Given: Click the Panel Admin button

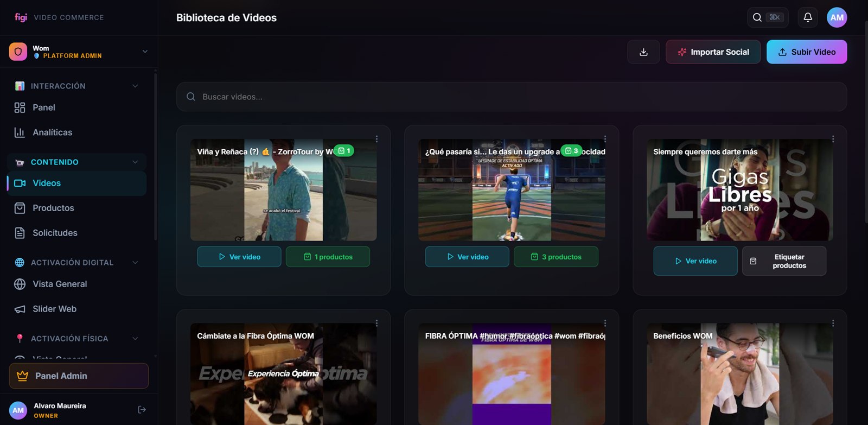Looking at the screenshot, I should pos(79,376).
